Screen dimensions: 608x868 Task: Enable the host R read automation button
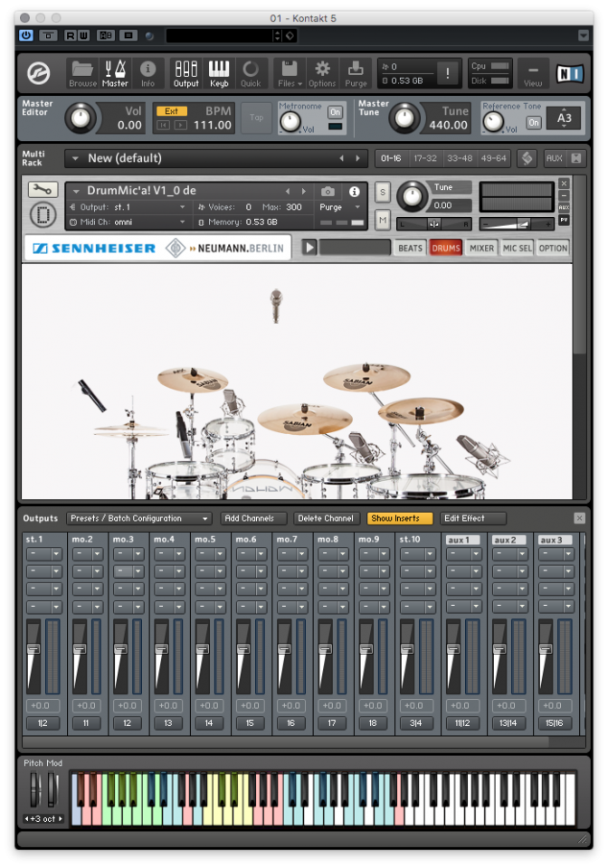point(71,35)
